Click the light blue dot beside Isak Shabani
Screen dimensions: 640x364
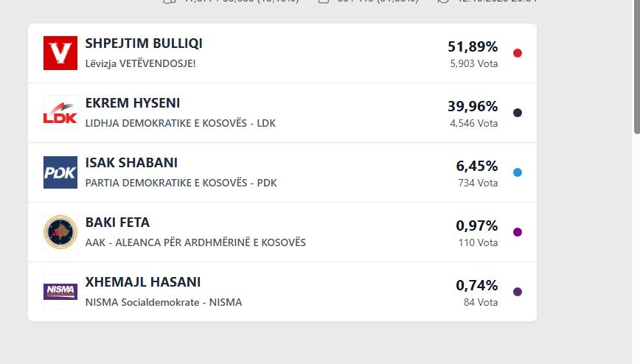[518, 172]
